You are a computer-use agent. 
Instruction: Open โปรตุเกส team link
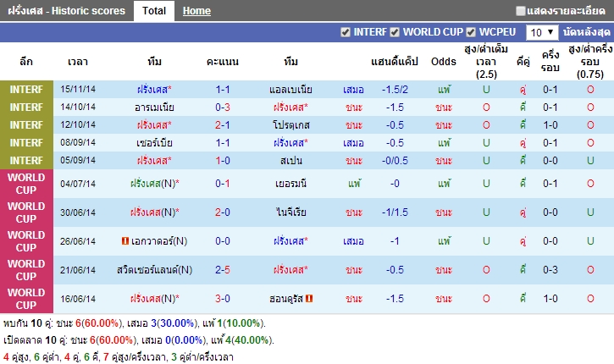pos(290,125)
